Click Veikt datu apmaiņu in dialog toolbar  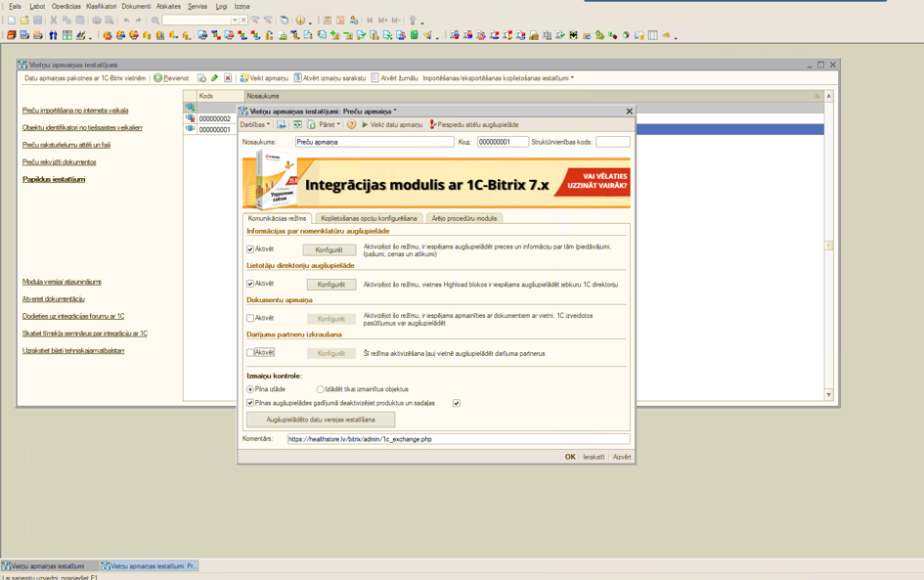coord(392,124)
